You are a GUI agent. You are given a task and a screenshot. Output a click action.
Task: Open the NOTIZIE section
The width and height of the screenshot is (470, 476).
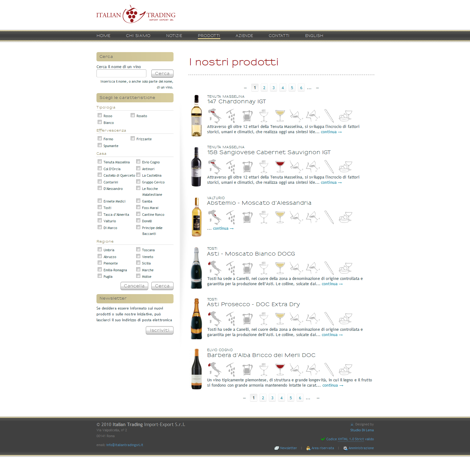point(174,36)
